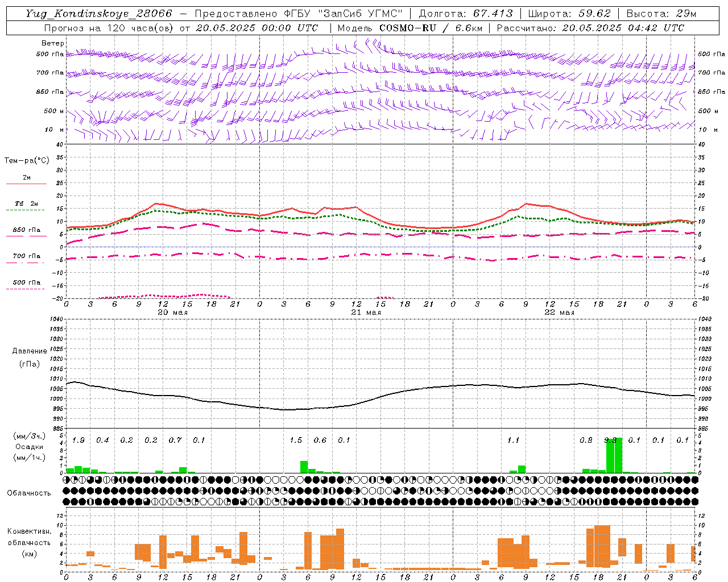Click the 0.8 precipitation amount
728x582 pixels.
(586, 440)
